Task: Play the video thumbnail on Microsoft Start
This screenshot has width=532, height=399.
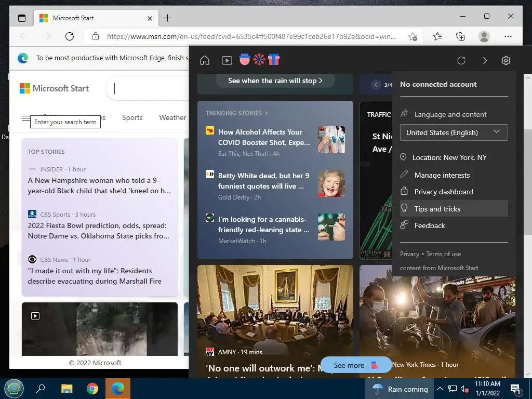Action: (35, 316)
